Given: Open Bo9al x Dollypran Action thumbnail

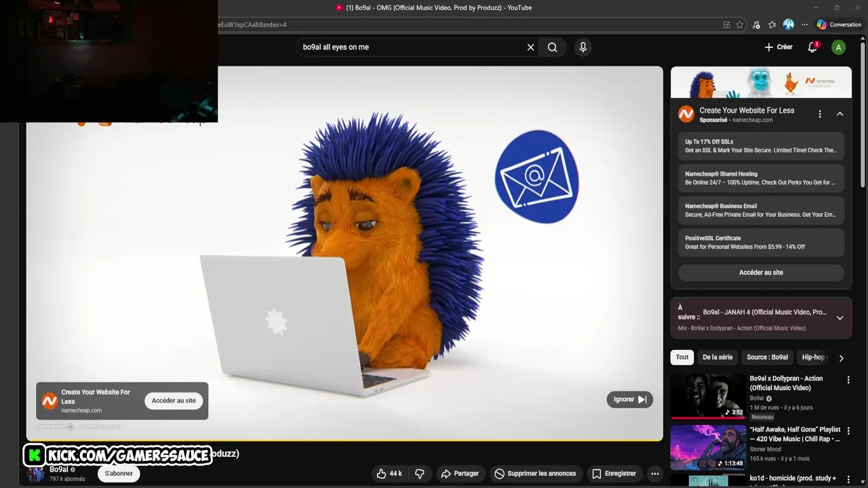Looking at the screenshot, I should click(708, 396).
